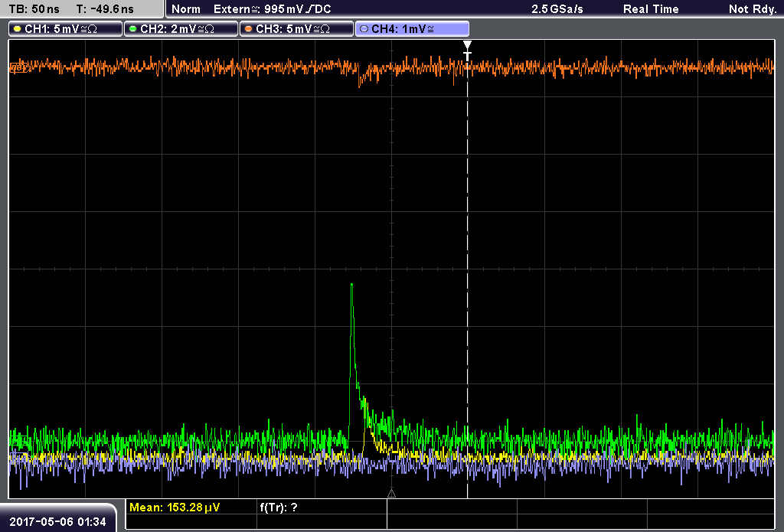The height and width of the screenshot is (532, 784).
Task: Click the Extern 995 mV trigger source readout
Action: (273, 9)
